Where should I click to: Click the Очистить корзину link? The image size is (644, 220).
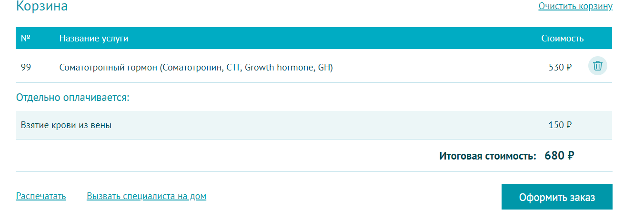(575, 6)
